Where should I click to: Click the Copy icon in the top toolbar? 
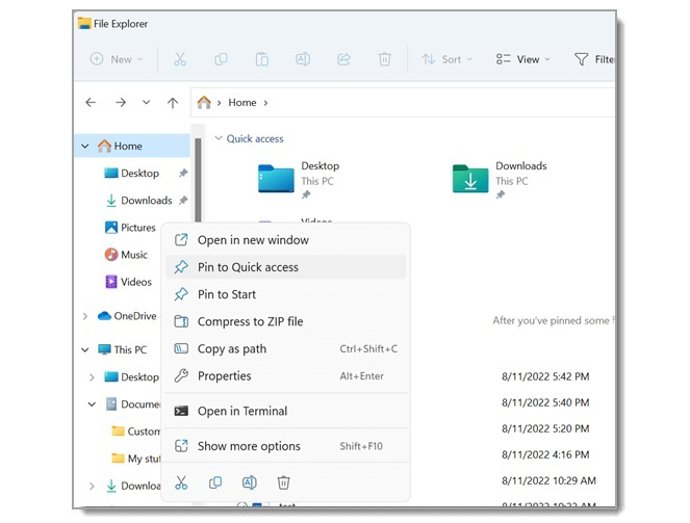tap(221, 59)
